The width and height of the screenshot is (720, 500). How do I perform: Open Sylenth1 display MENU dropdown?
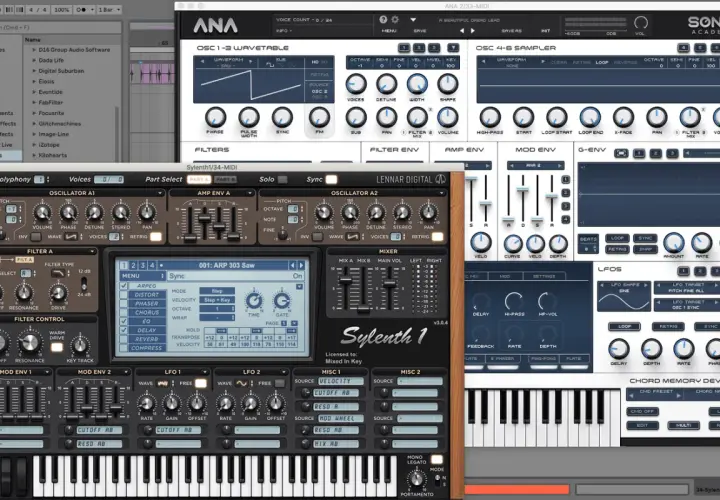pos(142,276)
